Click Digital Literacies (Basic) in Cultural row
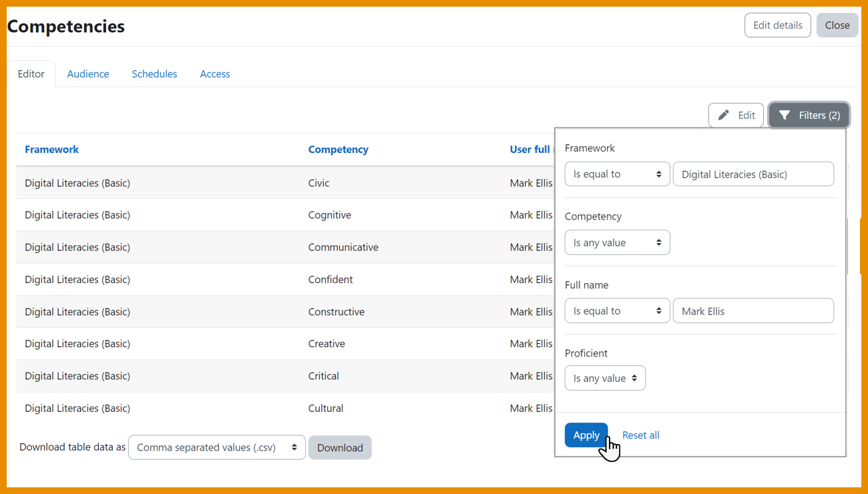 pos(77,409)
